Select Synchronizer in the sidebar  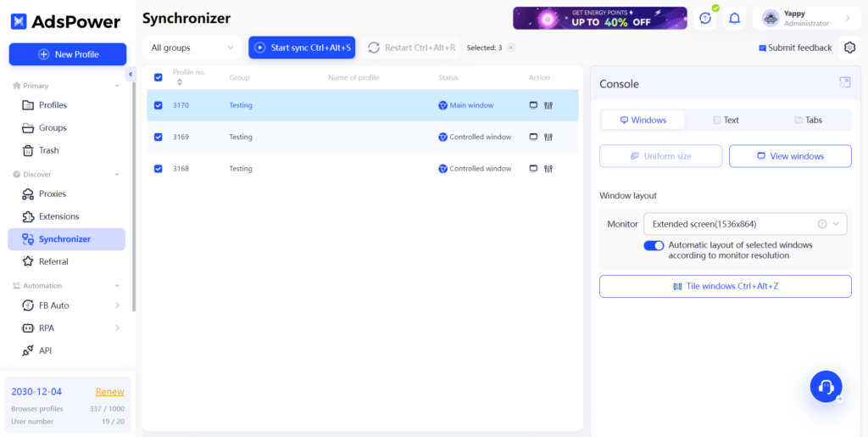pos(66,239)
